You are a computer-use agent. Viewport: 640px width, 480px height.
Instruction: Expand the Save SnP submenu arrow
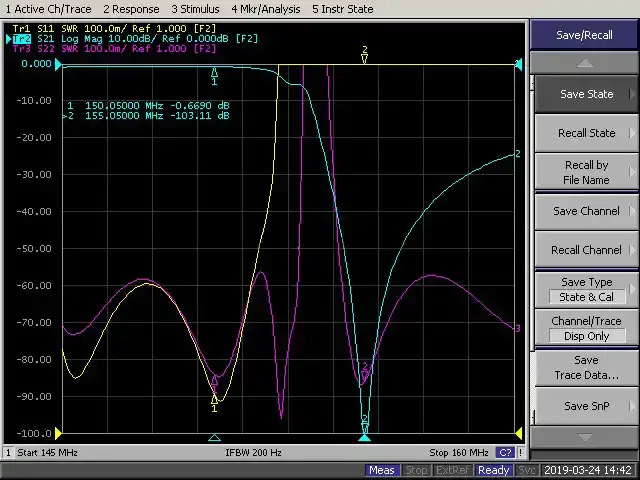click(632, 406)
